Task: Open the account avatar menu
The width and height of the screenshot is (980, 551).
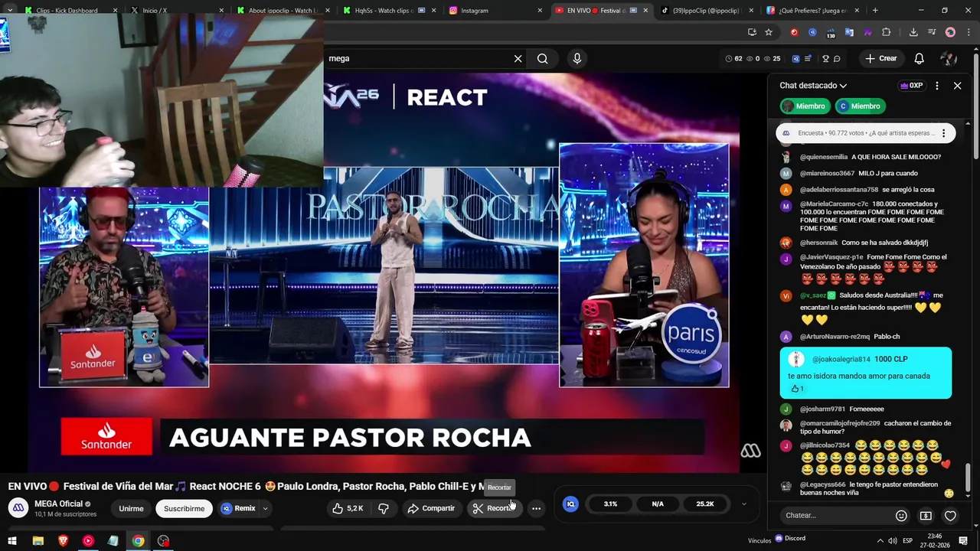Action: [949, 58]
